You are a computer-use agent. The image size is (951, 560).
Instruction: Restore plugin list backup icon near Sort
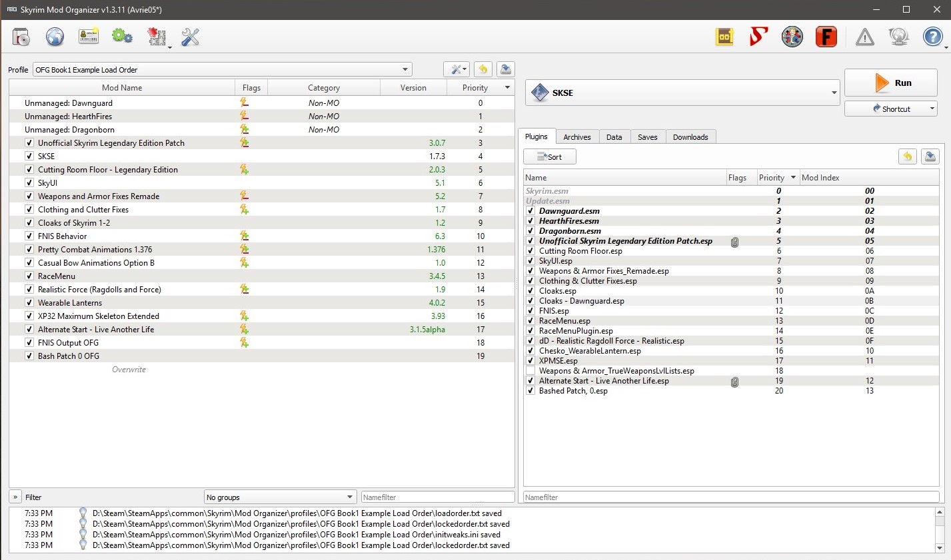pyautogui.click(x=908, y=156)
